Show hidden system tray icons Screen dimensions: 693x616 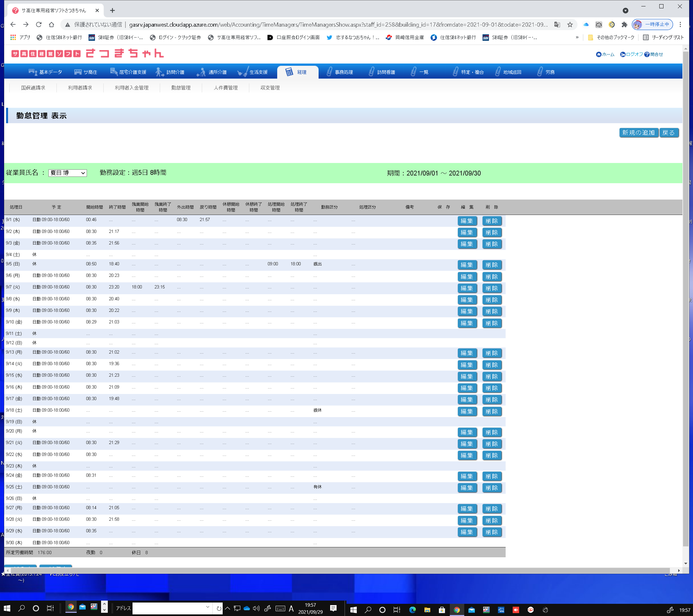coord(227,608)
